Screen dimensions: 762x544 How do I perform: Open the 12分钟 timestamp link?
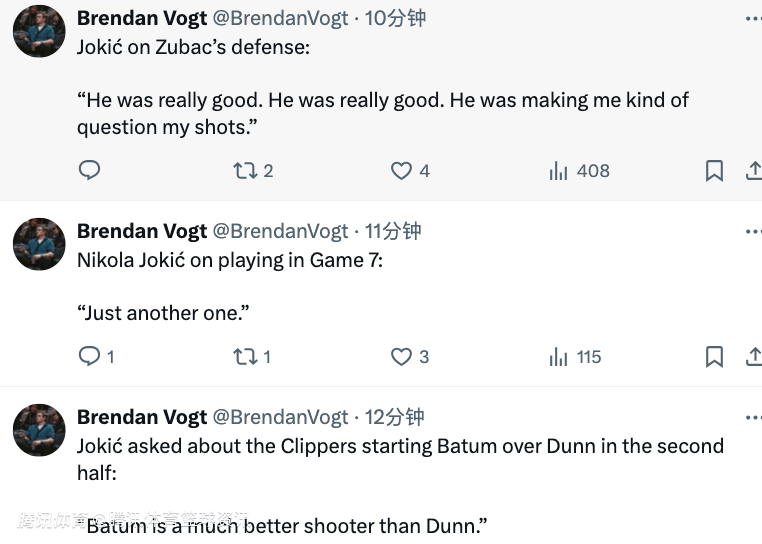pyautogui.click(x=394, y=417)
